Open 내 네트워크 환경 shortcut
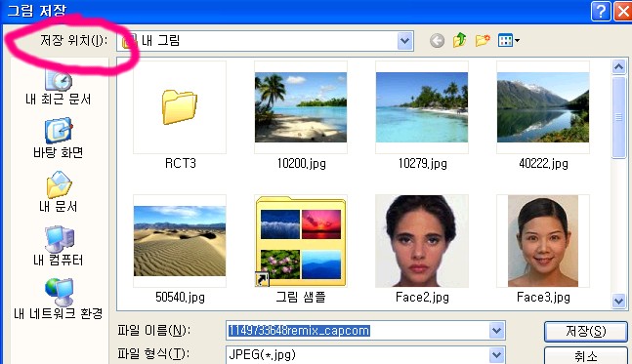 coord(59,300)
